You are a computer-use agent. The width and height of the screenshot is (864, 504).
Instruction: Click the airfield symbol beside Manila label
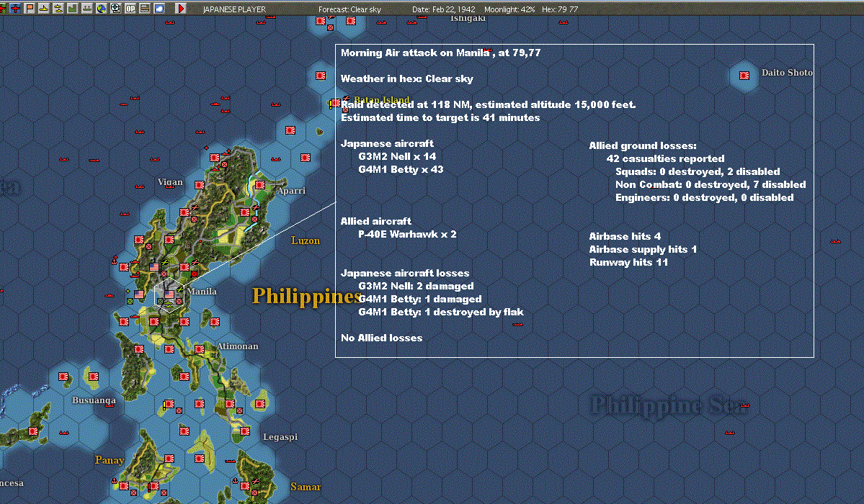tap(179, 289)
